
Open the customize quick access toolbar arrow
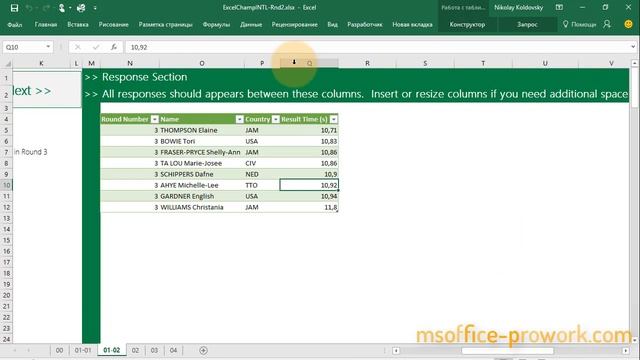[x=95, y=8]
